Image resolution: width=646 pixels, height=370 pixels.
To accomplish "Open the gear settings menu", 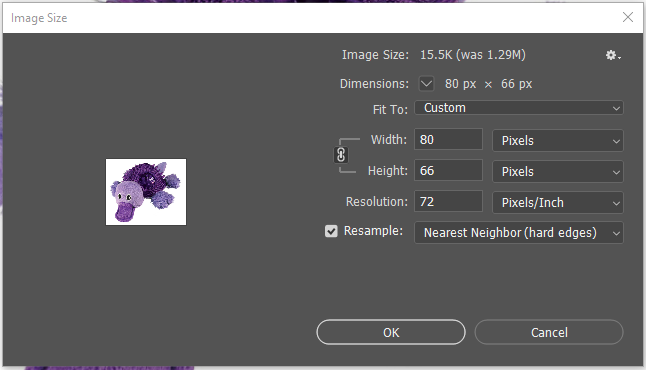I will coord(613,55).
